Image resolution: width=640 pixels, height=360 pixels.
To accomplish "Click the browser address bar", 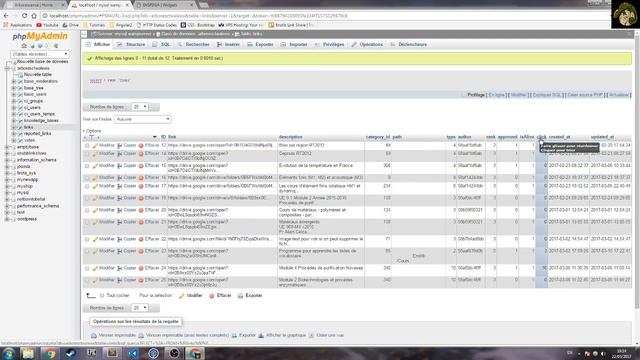I will click(322, 16).
